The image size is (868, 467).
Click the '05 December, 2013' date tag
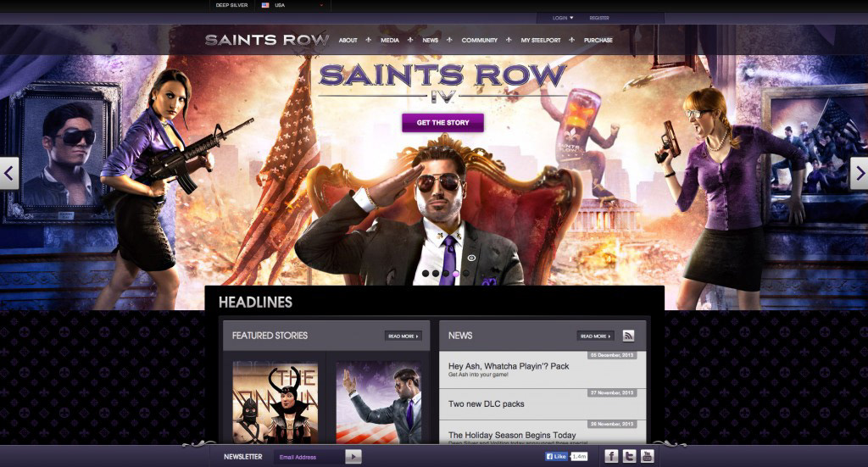coord(612,355)
